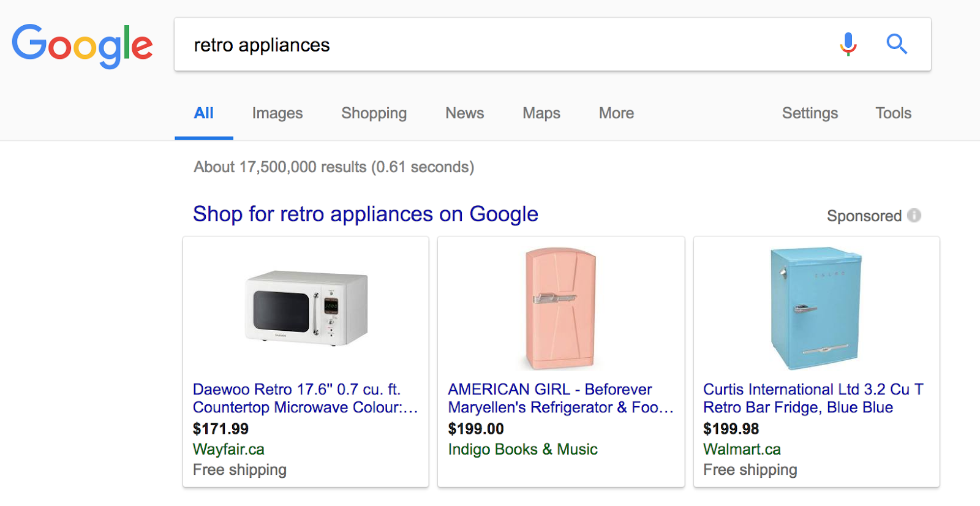Select the Maps tab
Viewport: 980px width, 506px height.
(541, 113)
